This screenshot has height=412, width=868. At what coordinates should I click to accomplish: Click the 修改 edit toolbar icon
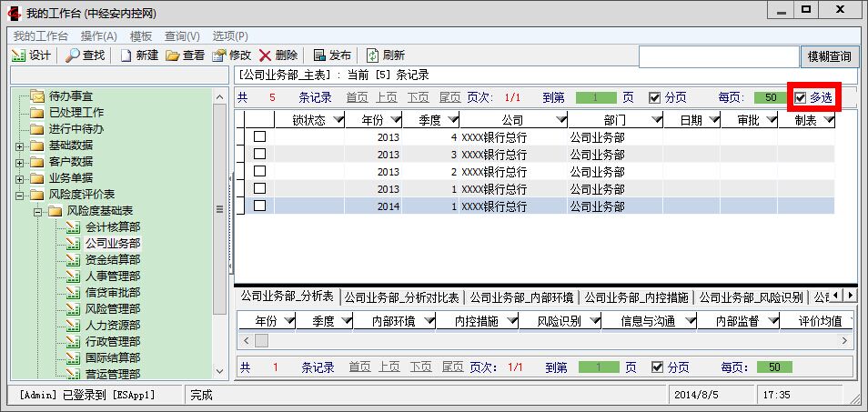click(x=219, y=55)
